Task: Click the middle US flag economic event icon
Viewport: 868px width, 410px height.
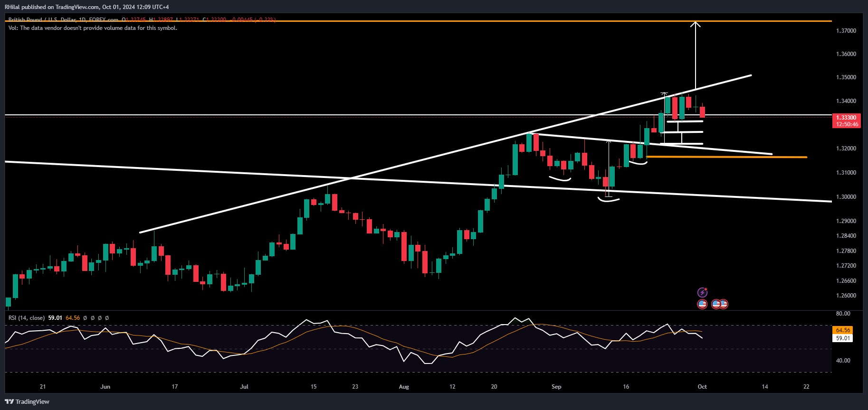Action: pos(715,304)
